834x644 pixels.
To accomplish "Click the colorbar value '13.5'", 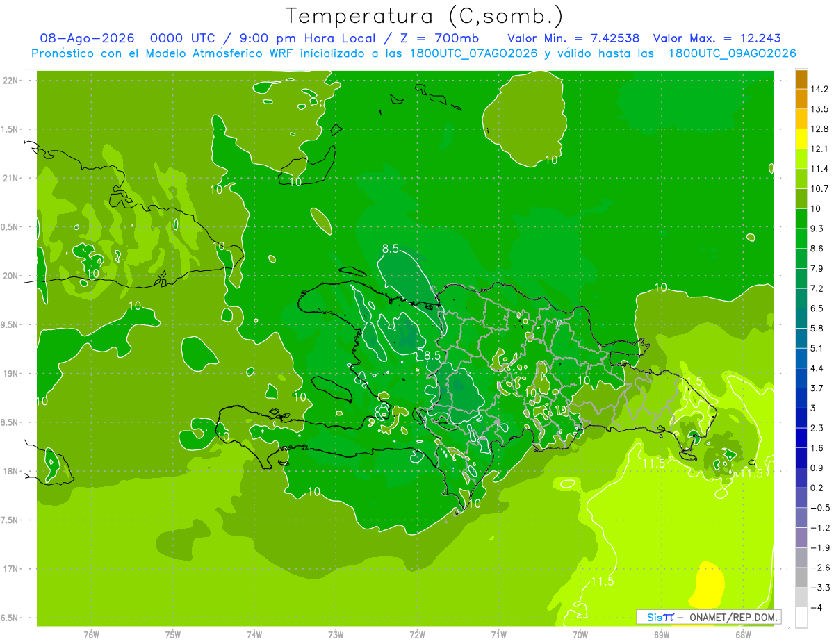I will 821,109.
